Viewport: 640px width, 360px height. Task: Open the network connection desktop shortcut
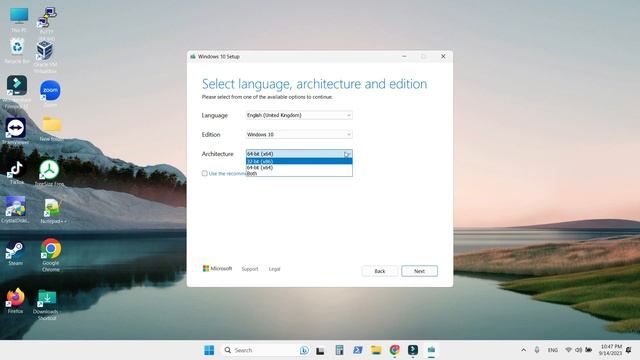47,23
